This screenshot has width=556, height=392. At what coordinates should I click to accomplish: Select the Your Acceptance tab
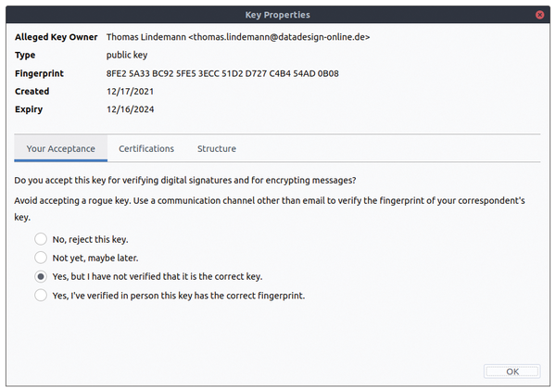click(x=60, y=148)
